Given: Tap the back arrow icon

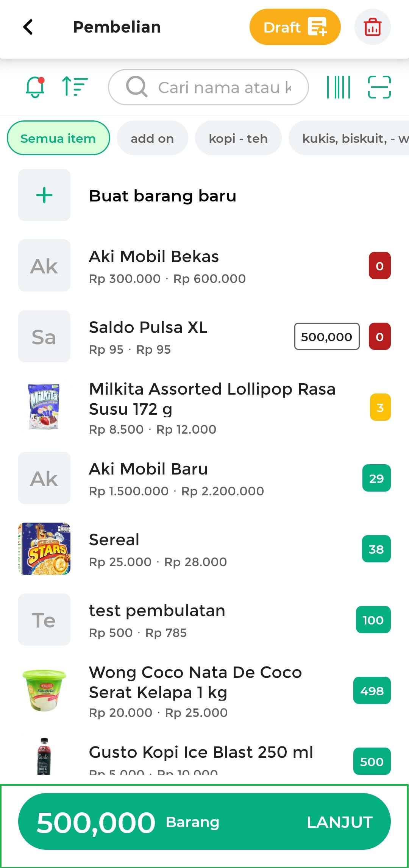Looking at the screenshot, I should (28, 27).
